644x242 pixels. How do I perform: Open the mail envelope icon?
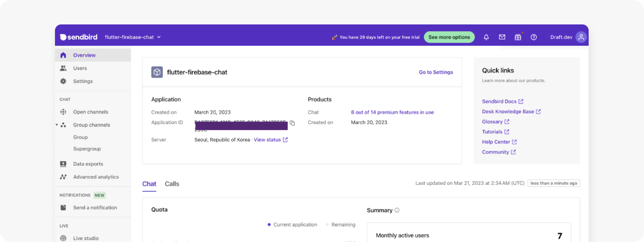coord(502,37)
